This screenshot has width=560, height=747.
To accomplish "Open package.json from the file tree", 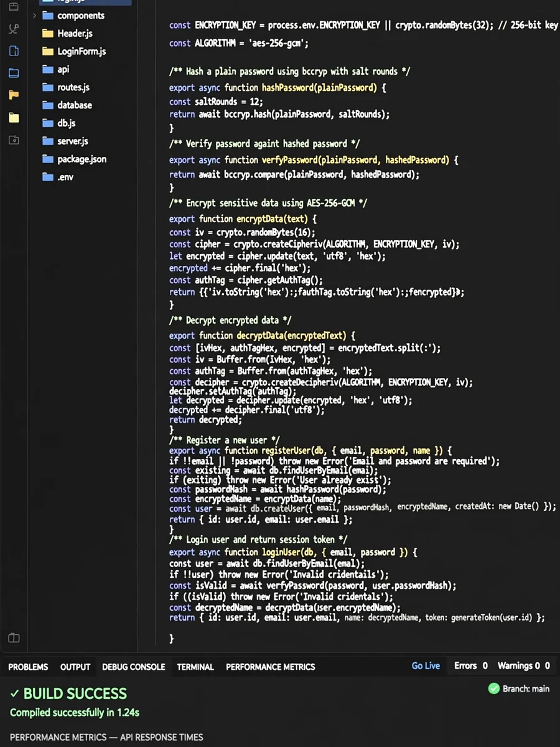I will pos(82,159).
